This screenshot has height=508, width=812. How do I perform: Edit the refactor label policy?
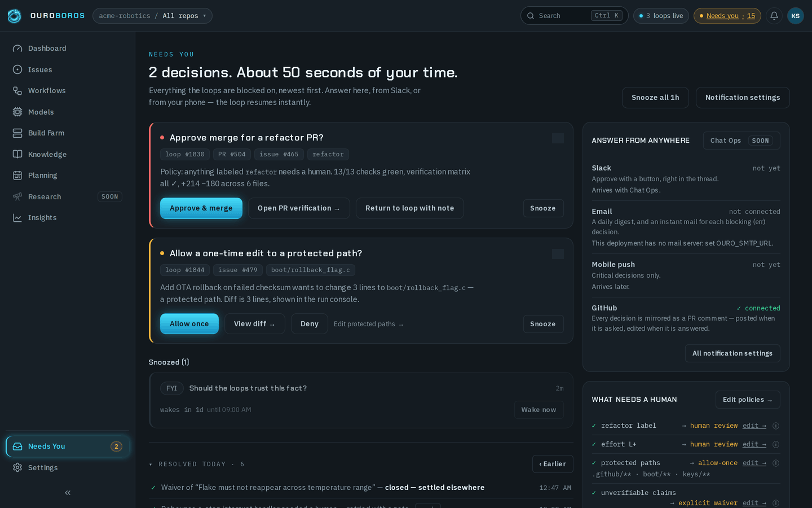(x=754, y=426)
